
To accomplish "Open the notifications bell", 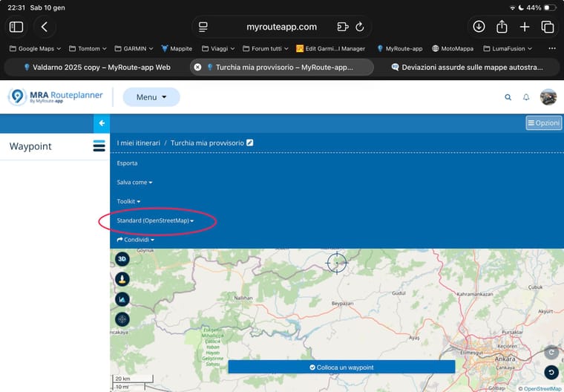I will coord(526,97).
